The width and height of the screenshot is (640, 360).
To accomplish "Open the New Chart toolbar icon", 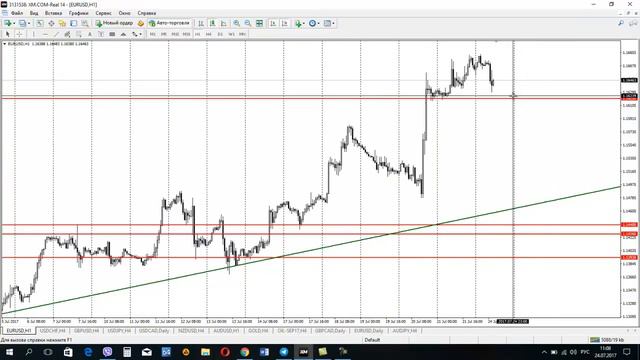I will pyautogui.click(x=8, y=23).
